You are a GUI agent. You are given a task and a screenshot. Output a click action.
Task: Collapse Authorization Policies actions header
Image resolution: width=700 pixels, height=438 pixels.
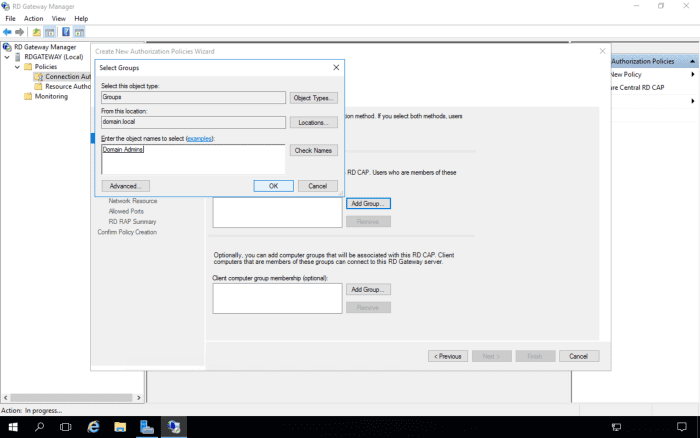coord(692,61)
